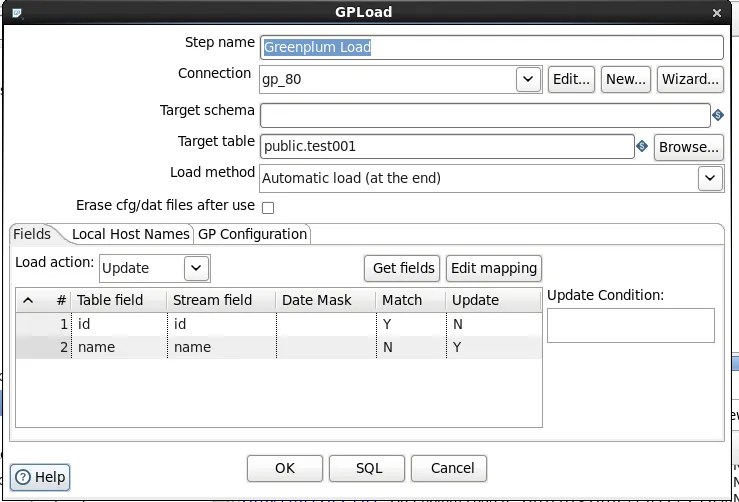Click Stream field column header
739x502 pixels.
point(222,300)
